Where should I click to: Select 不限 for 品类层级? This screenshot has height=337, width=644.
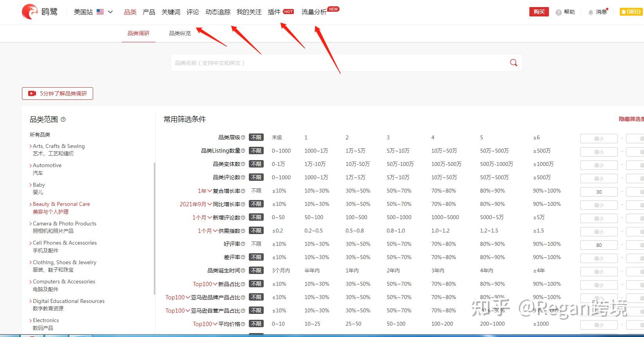click(256, 137)
